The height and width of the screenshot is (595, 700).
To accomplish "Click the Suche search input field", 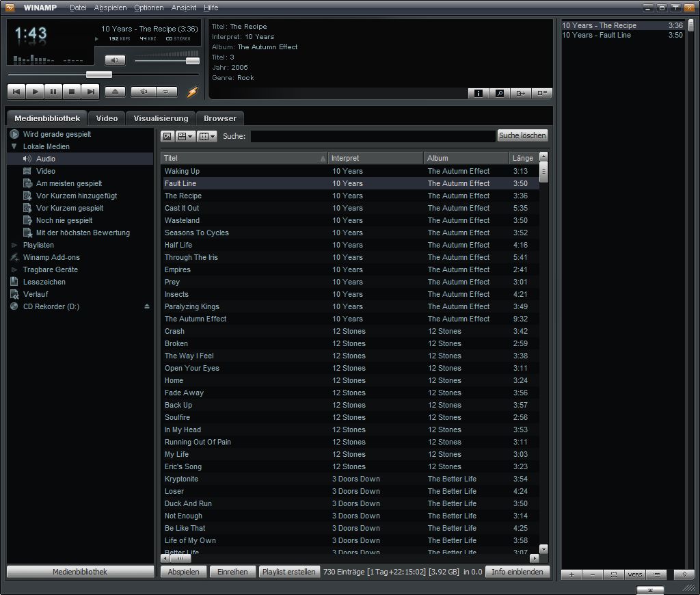I will [373, 136].
